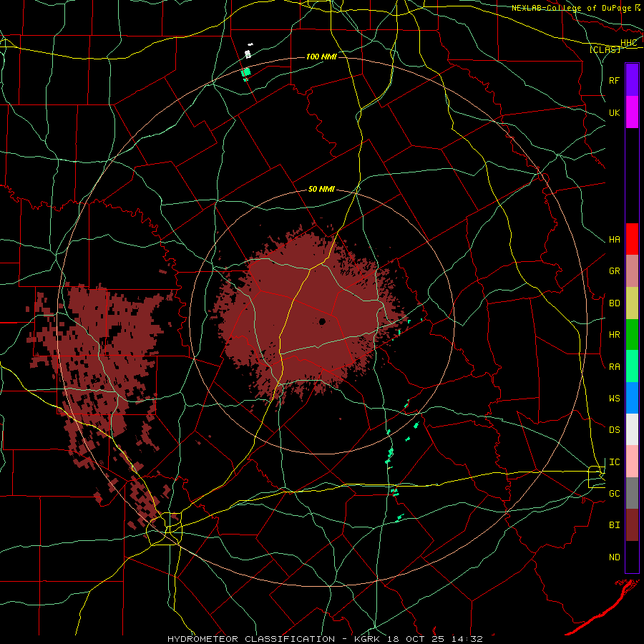Select the GR pink legend color block
This screenshot has width=644, height=644.
pyautogui.click(x=632, y=271)
